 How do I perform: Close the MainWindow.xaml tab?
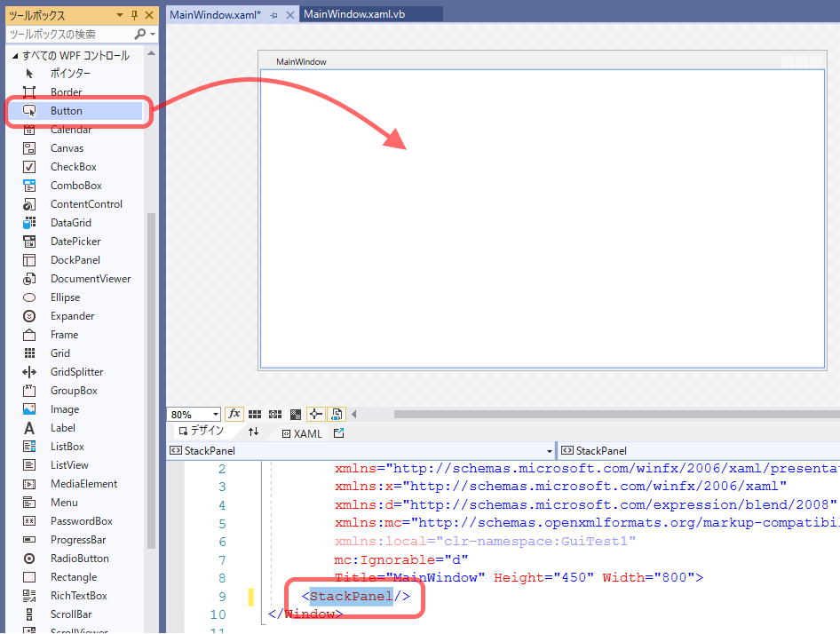click(289, 16)
